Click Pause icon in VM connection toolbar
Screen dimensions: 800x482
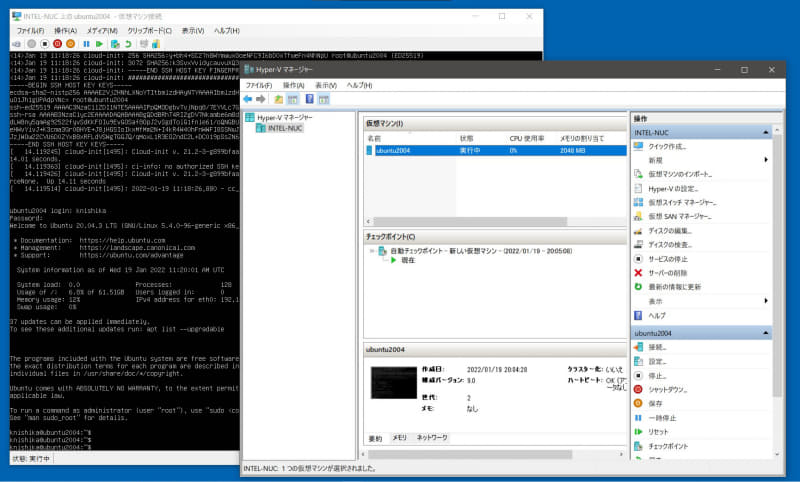pyautogui.click(x=86, y=44)
